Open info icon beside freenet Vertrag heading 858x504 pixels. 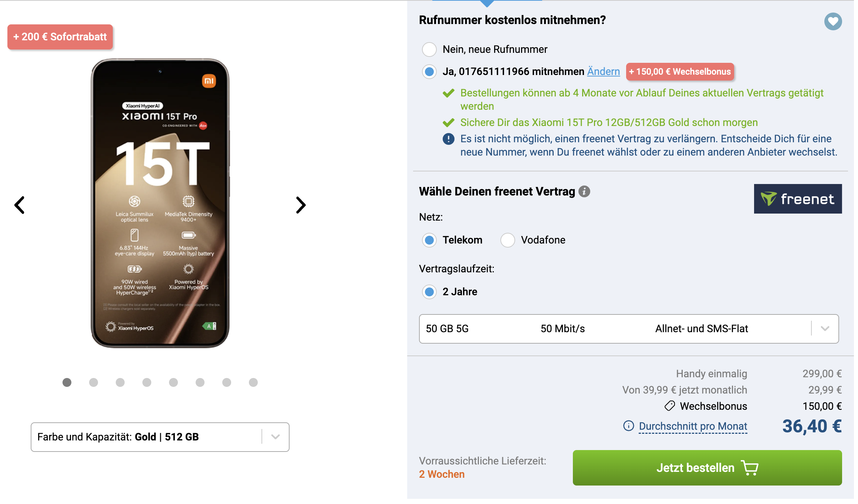pos(584,191)
